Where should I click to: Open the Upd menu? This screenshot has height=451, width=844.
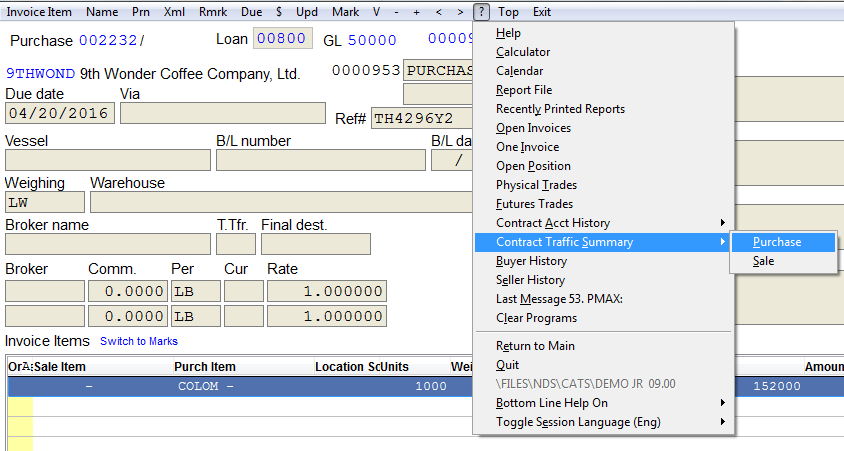pos(307,12)
